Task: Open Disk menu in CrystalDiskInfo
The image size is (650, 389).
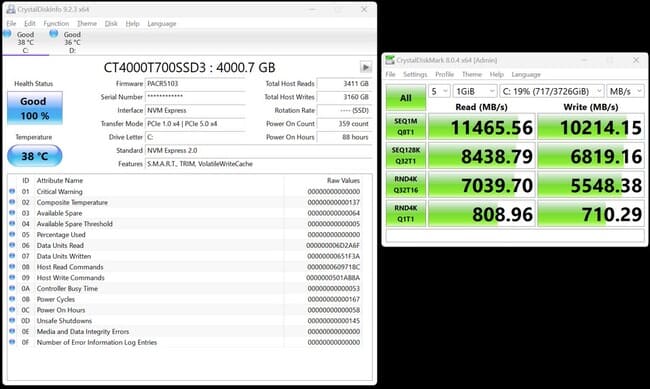Action: [x=111, y=24]
